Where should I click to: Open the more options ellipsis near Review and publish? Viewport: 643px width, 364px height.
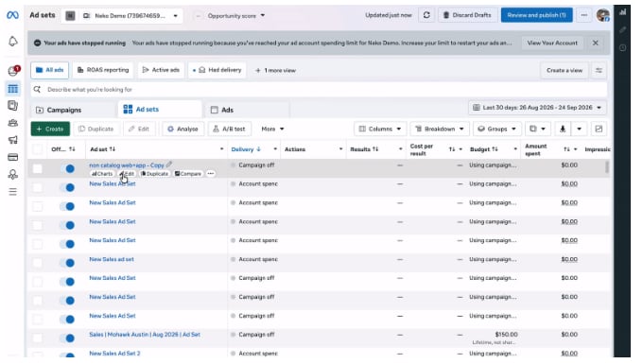point(584,15)
